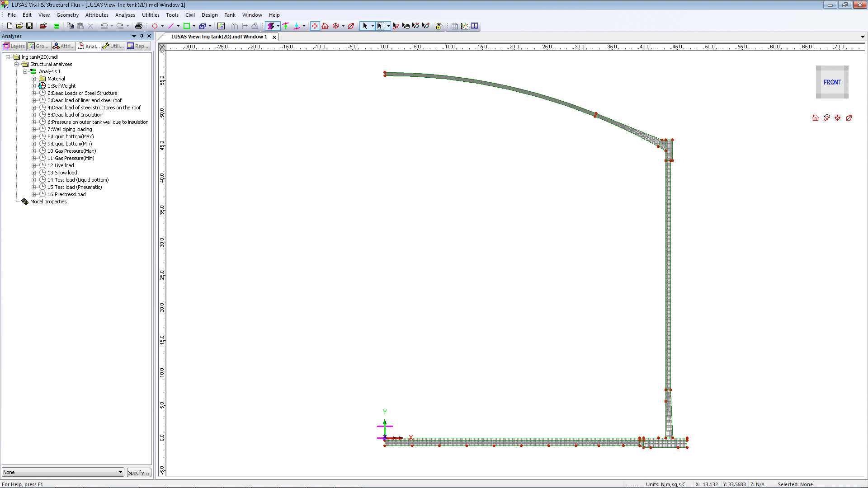Click the Print icon in toolbar

pos(139,26)
